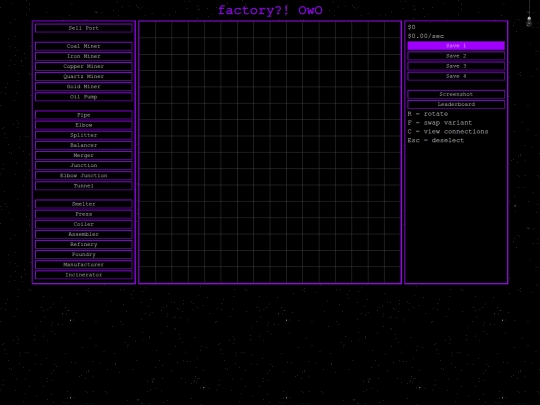Choose the Splitter piece

point(84,135)
